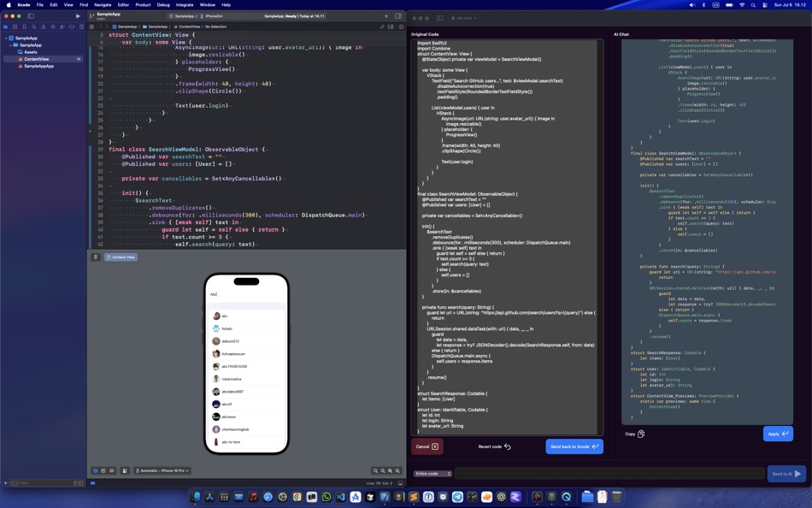This screenshot has height=508, width=812.
Task: Open the Source Control navigator tab
Action: tap(15, 27)
